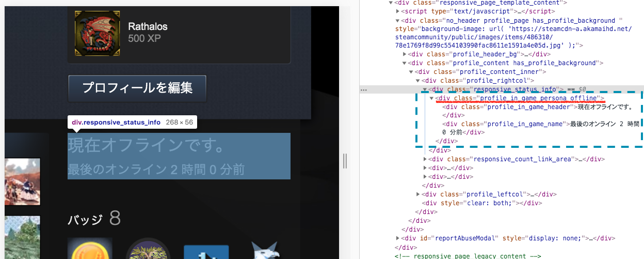644x259 pixels.
Task: Collapse the profile_rightcol div node
Action: coord(418,81)
